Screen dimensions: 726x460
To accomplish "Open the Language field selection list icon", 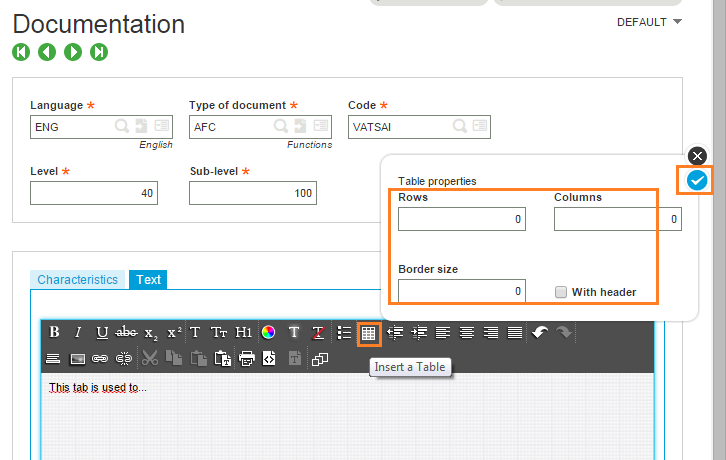I will pyautogui.click(x=162, y=126).
